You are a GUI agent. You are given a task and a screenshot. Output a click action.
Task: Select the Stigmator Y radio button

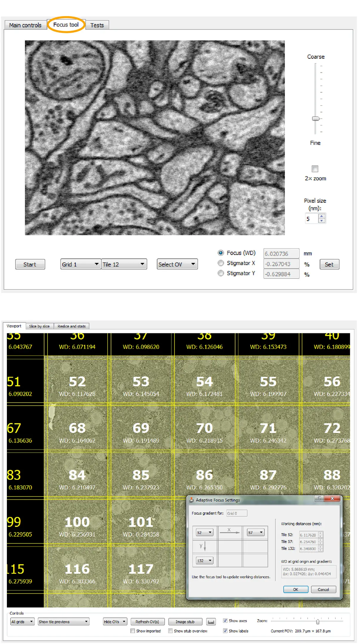(x=221, y=273)
